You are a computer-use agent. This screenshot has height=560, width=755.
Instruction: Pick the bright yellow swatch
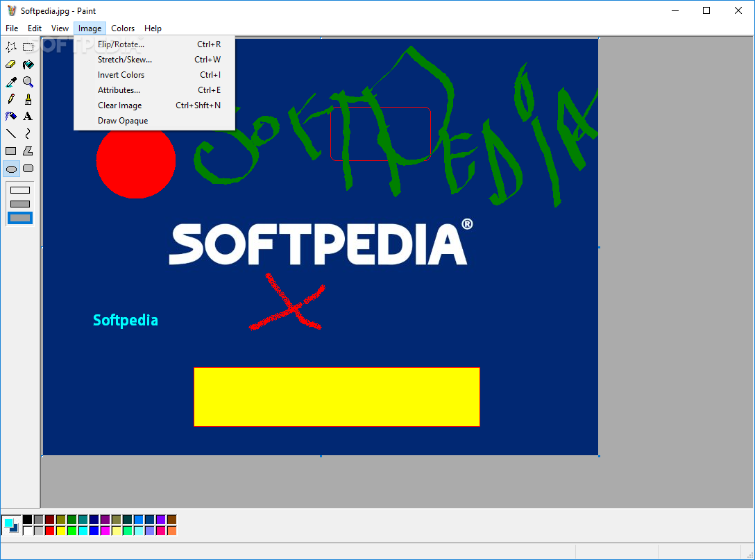[x=60, y=531]
